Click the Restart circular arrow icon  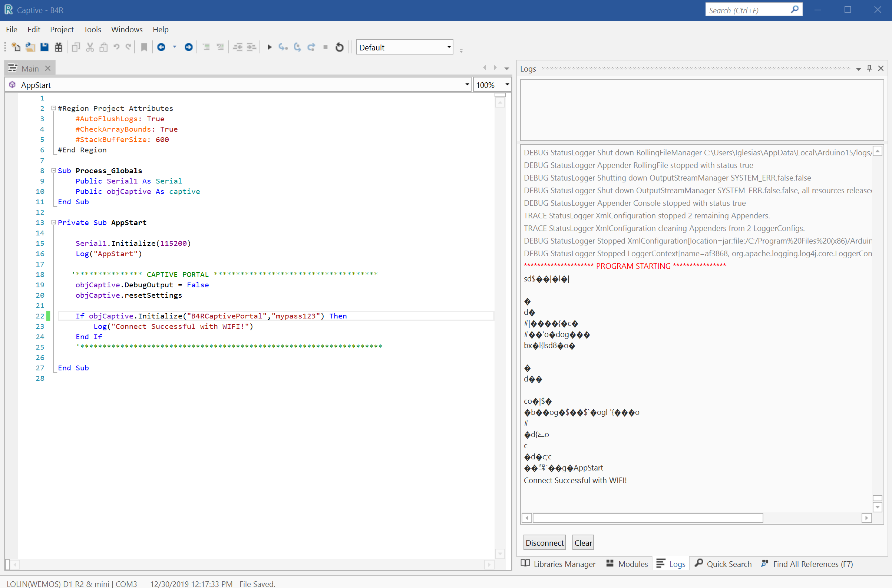[x=339, y=47]
